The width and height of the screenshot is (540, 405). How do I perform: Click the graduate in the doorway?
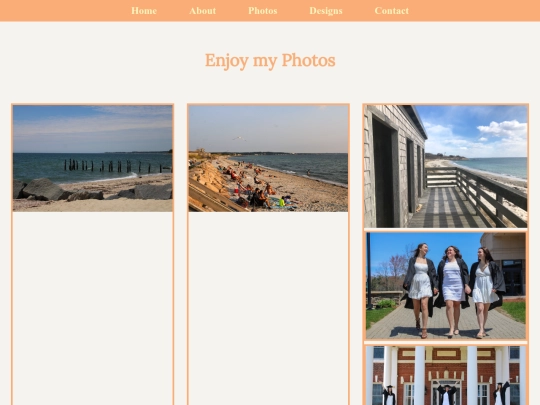(446, 395)
